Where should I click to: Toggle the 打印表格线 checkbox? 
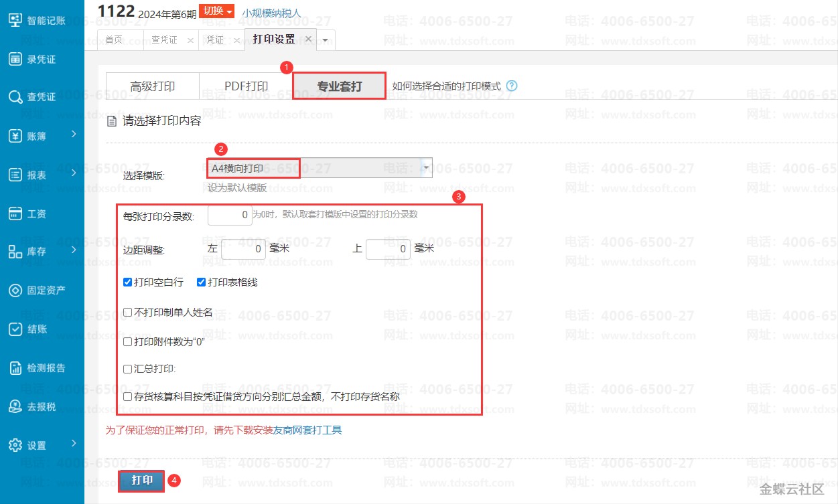tap(201, 282)
